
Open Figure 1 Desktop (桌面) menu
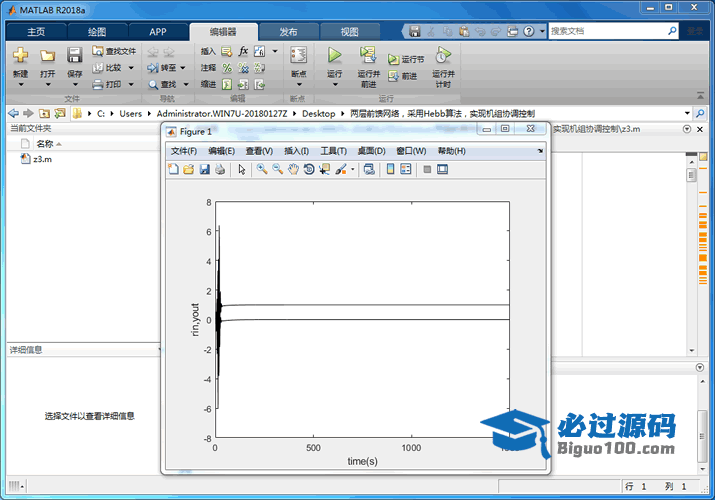371,151
